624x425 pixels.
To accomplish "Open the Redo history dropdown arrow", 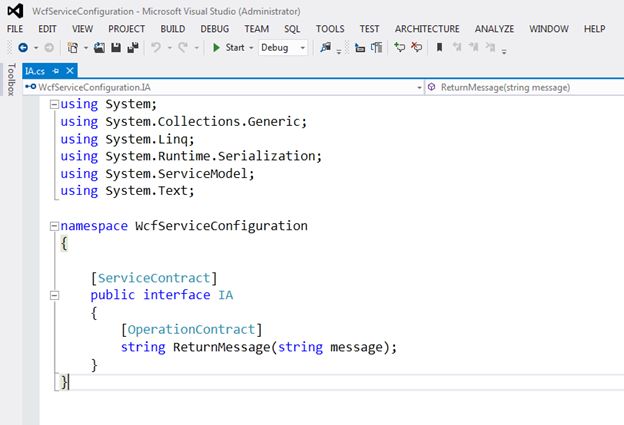I will pyautogui.click(x=197, y=48).
